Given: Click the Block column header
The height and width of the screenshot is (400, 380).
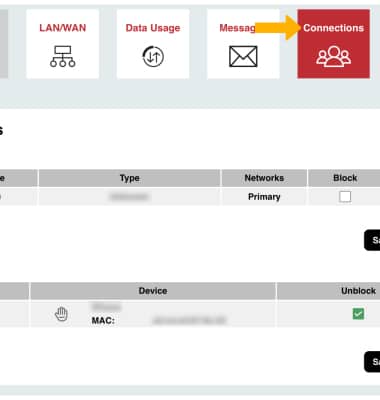Looking at the screenshot, I should click(x=345, y=178).
